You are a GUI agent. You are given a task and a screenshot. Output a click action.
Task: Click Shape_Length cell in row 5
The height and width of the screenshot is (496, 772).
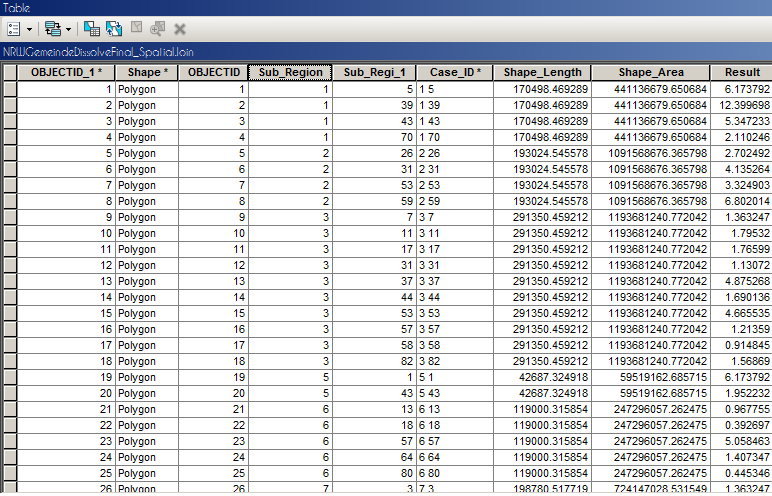pos(543,153)
